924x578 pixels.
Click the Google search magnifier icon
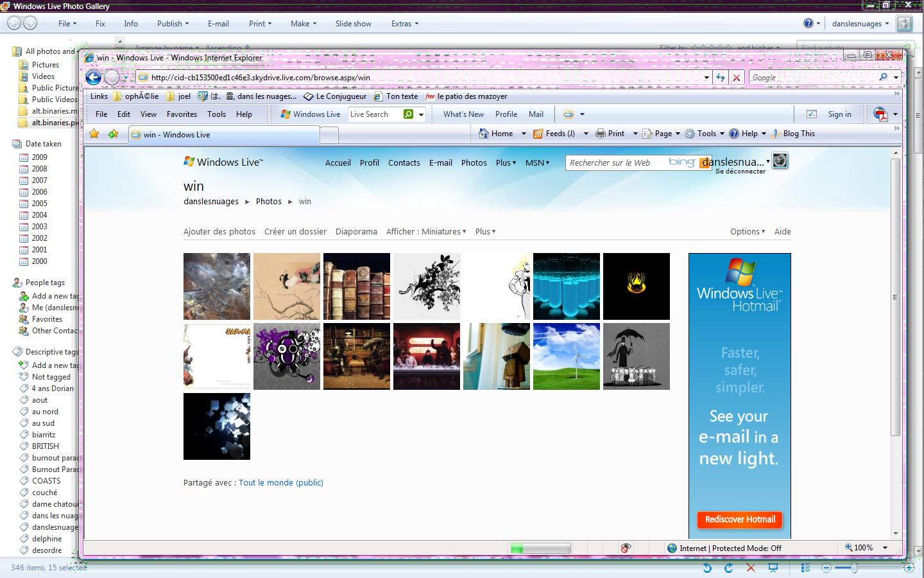coord(884,77)
